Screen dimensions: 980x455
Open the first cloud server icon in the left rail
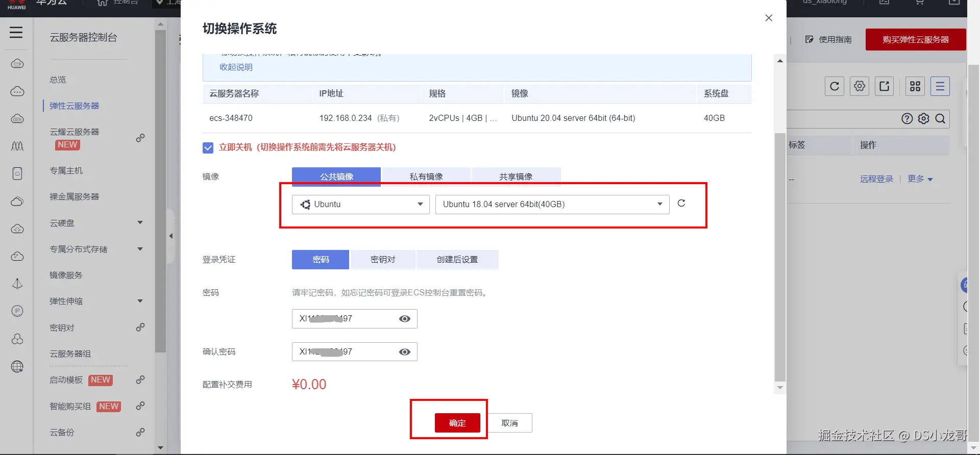click(x=17, y=64)
